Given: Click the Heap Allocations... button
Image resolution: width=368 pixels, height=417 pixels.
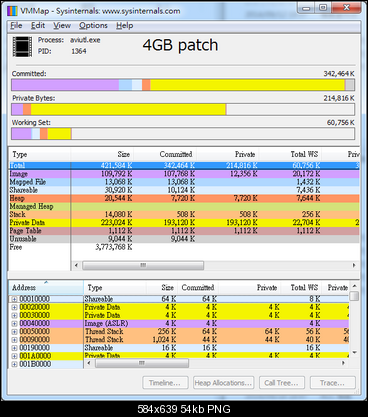Looking at the screenshot, I should pos(223,383).
